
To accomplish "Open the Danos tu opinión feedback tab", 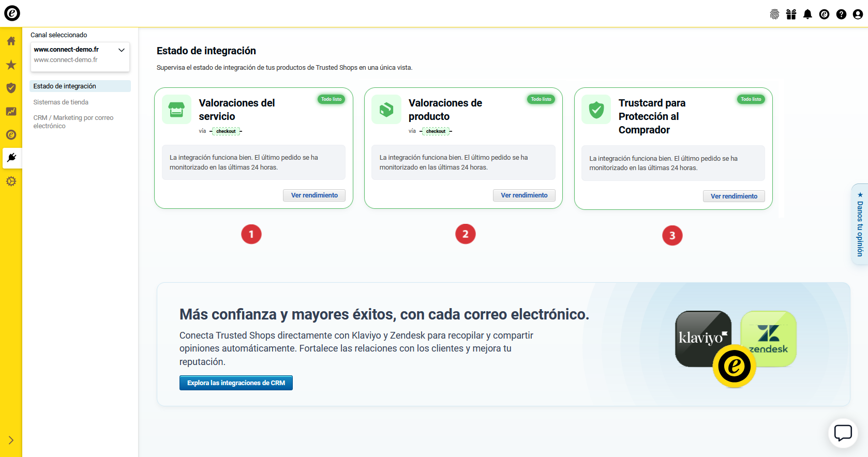I will [860, 225].
